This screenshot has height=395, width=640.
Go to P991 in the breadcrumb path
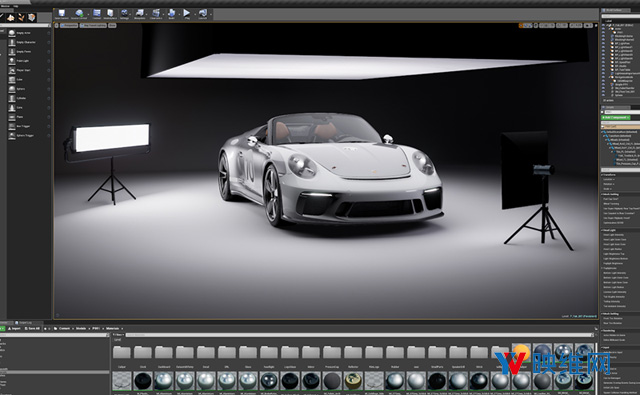(x=96, y=328)
